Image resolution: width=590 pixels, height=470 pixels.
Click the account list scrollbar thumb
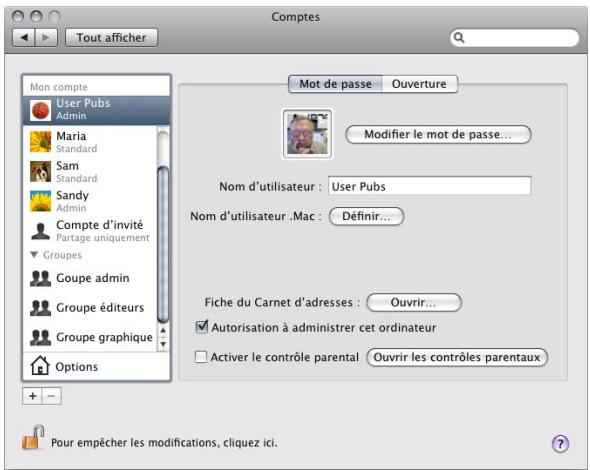(163, 245)
